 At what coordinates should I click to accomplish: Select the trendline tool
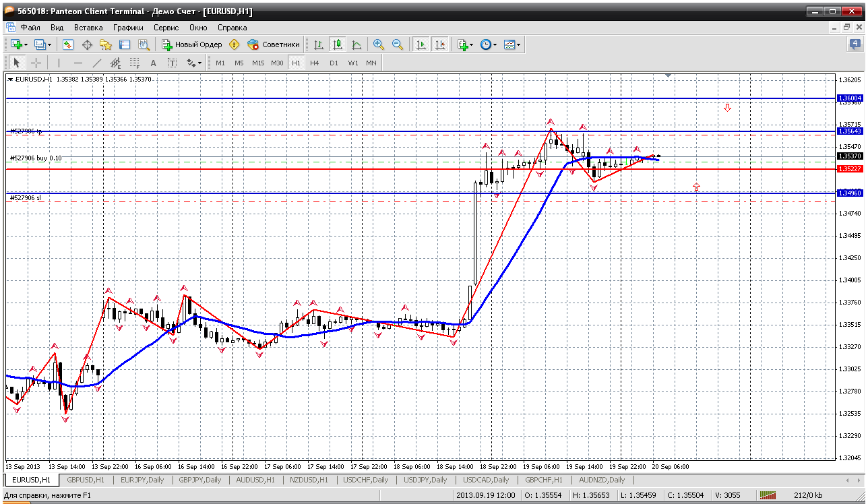click(96, 63)
